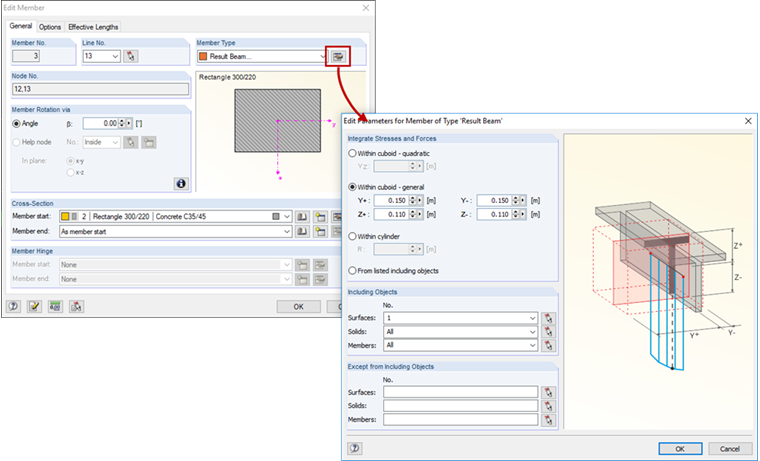Image resolution: width=760 pixels, height=461 pixels.
Task: Close the Result Beam parameters dialog
Action: click(748, 121)
